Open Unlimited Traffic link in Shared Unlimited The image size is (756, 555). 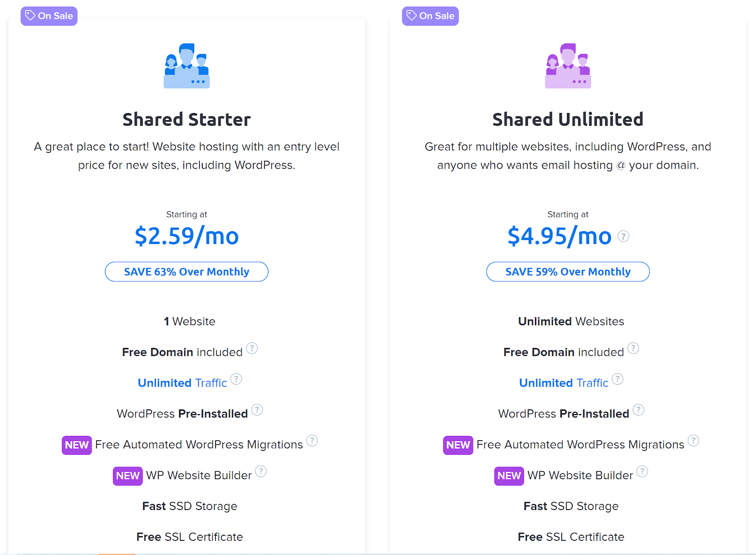[564, 383]
